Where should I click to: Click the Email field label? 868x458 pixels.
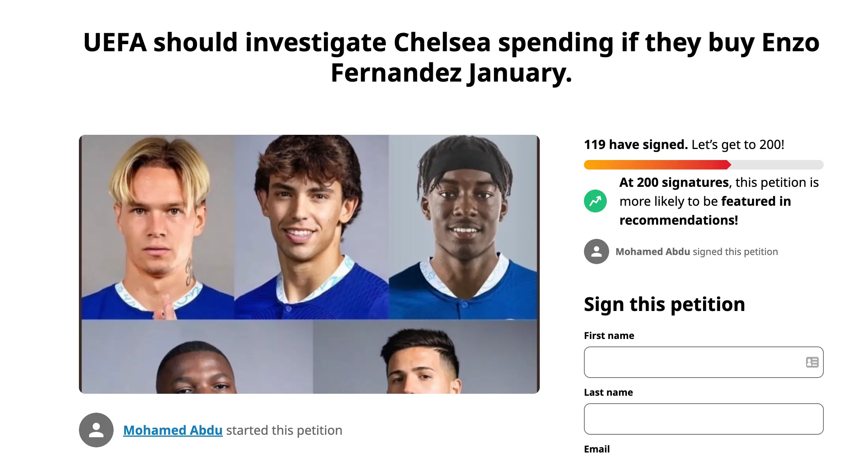coord(597,449)
